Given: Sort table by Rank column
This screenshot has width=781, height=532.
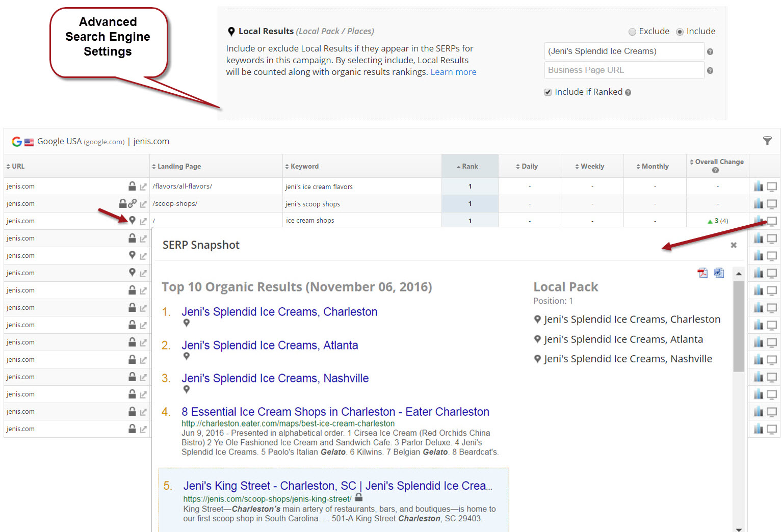Looking at the screenshot, I should pyautogui.click(x=470, y=167).
